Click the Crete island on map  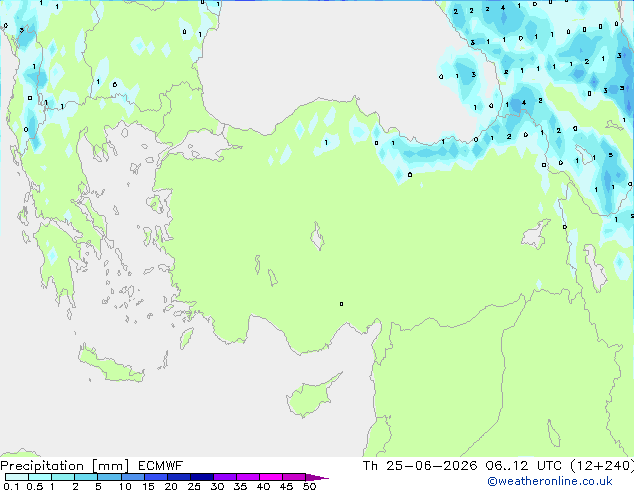(x=110, y=365)
